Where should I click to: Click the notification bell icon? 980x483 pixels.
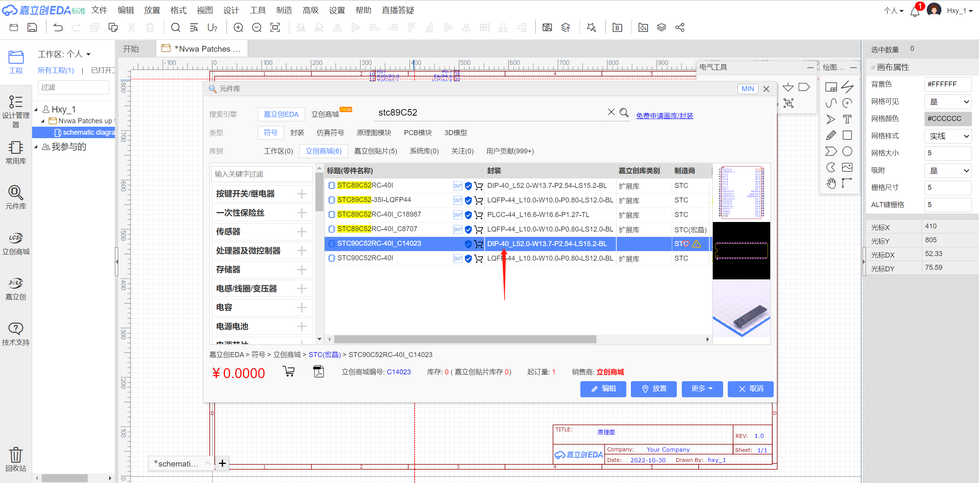point(915,11)
